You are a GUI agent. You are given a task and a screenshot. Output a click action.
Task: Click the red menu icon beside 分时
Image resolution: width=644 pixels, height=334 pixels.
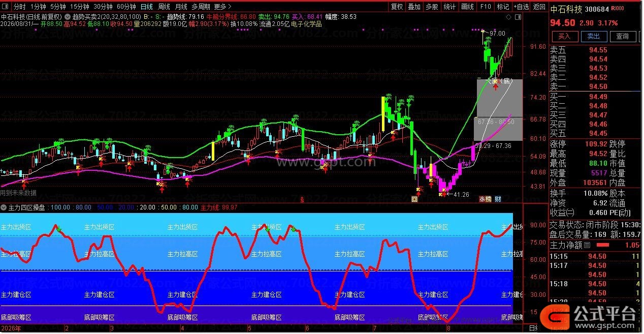[6, 7]
